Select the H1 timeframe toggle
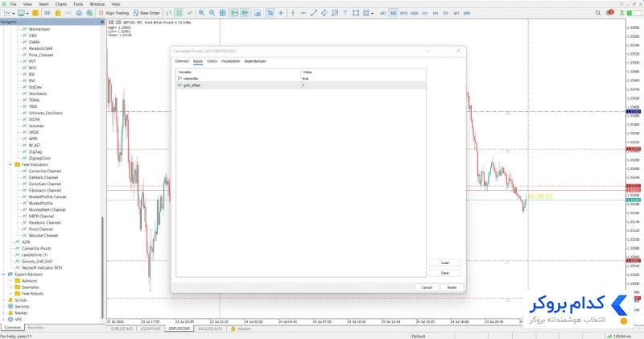This screenshot has height=339, width=644. [425, 13]
